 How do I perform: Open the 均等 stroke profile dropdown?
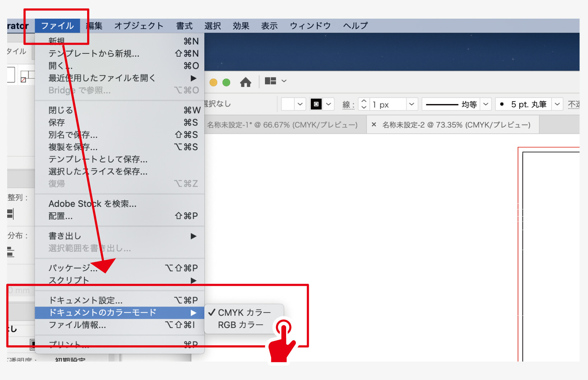pyautogui.click(x=485, y=104)
